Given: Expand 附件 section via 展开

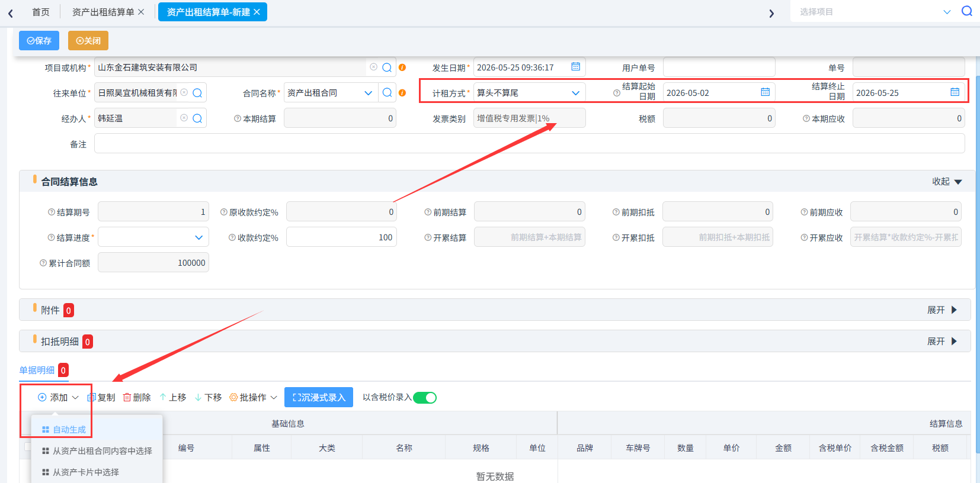Looking at the screenshot, I should coord(942,310).
